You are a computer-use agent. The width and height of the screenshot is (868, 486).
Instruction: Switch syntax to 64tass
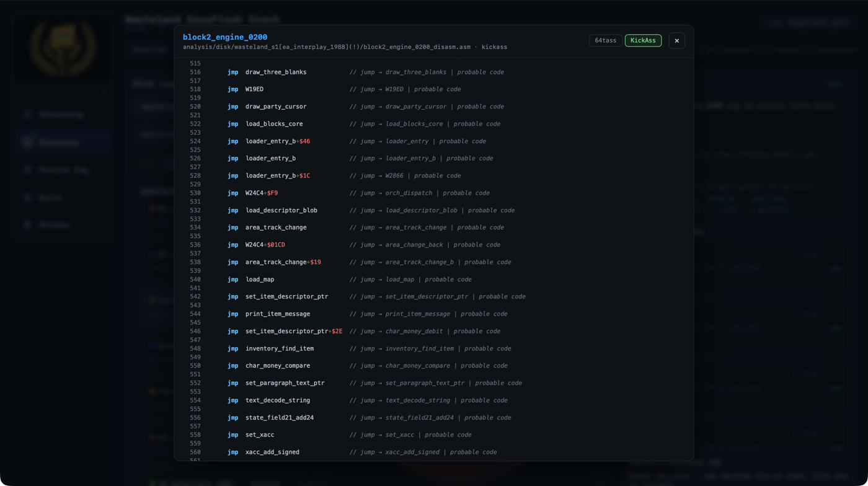pyautogui.click(x=606, y=40)
